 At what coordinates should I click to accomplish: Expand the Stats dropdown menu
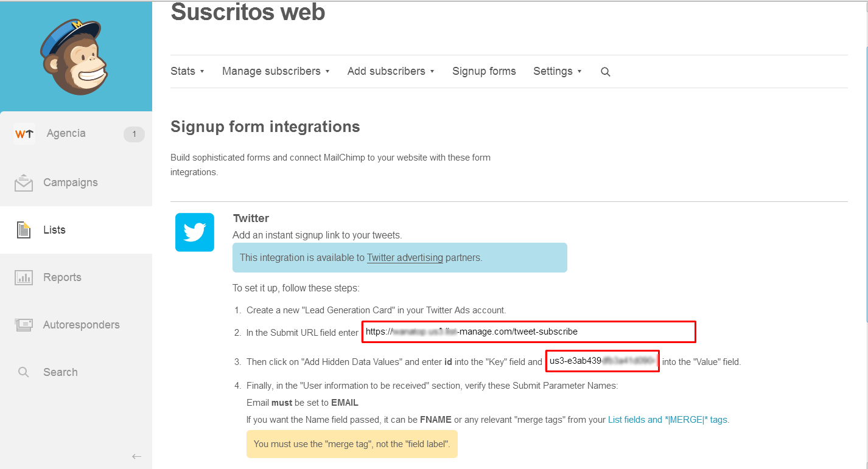point(187,71)
